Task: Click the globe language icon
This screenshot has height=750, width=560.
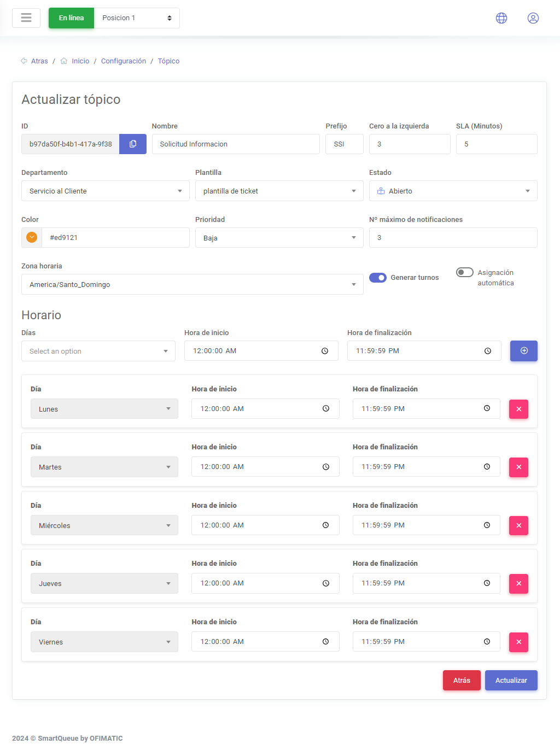Action: [501, 18]
